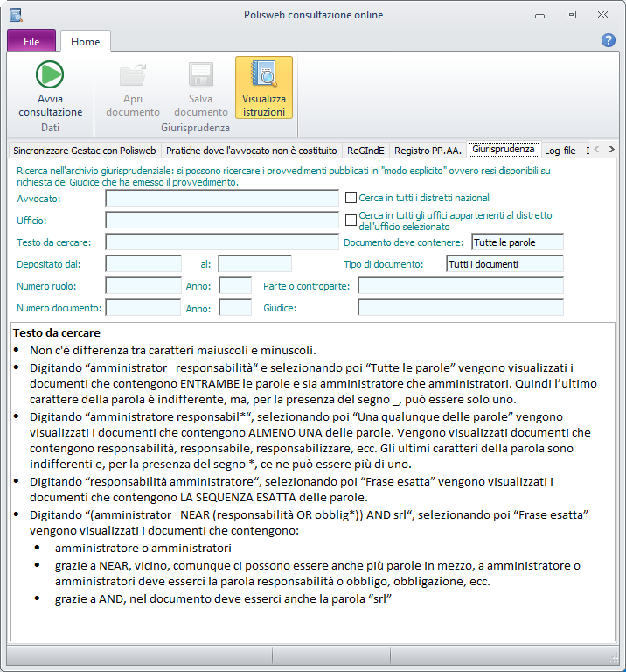Viewport: 626px width, 672px height.
Task: Start the Avvia consultazione action
Action: [x=50, y=88]
